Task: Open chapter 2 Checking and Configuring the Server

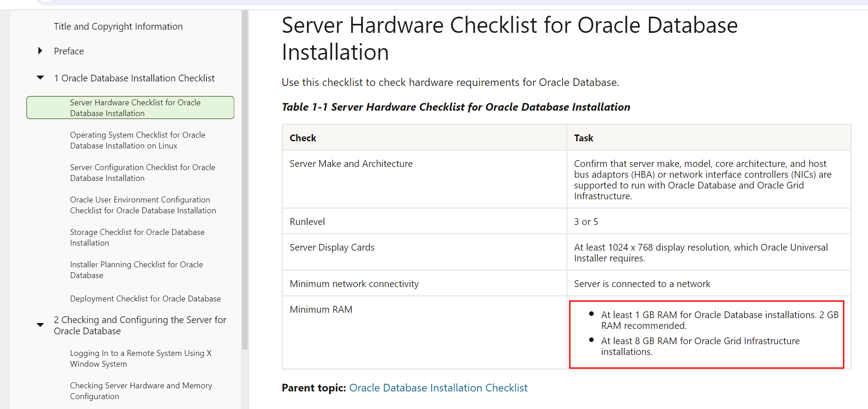Action: [x=140, y=325]
